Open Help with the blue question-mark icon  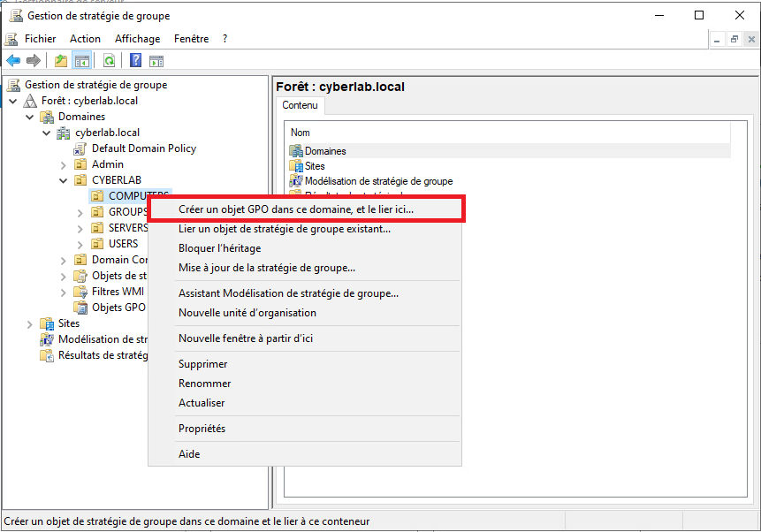pyautogui.click(x=135, y=61)
